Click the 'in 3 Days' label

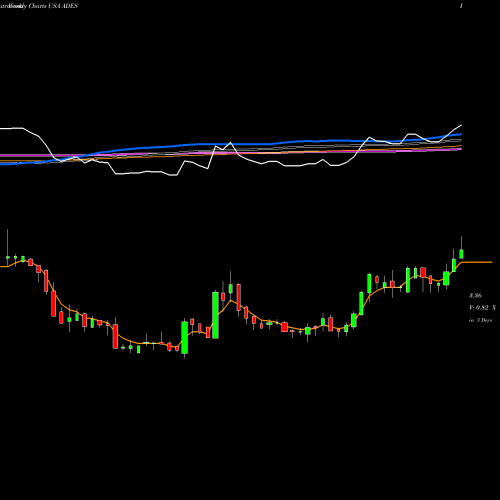(x=480, y=320)
